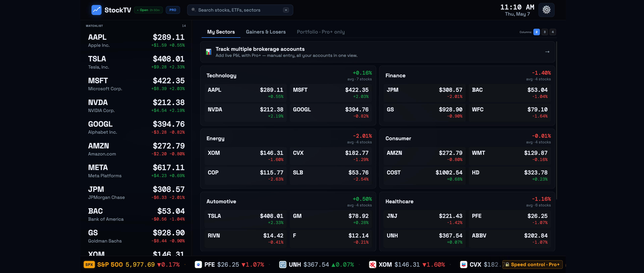The width and height of the screenshot is (644, 273).
Task: Click the StockTV chart logo icon
Action: (x=96, y=10)
